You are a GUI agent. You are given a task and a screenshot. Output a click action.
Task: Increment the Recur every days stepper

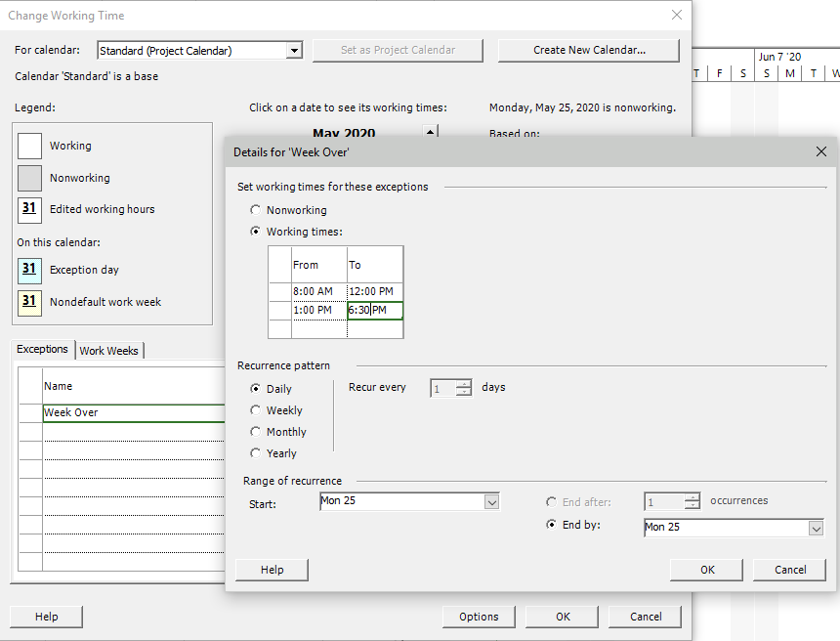pyautogui.click(x=467, y=383)
